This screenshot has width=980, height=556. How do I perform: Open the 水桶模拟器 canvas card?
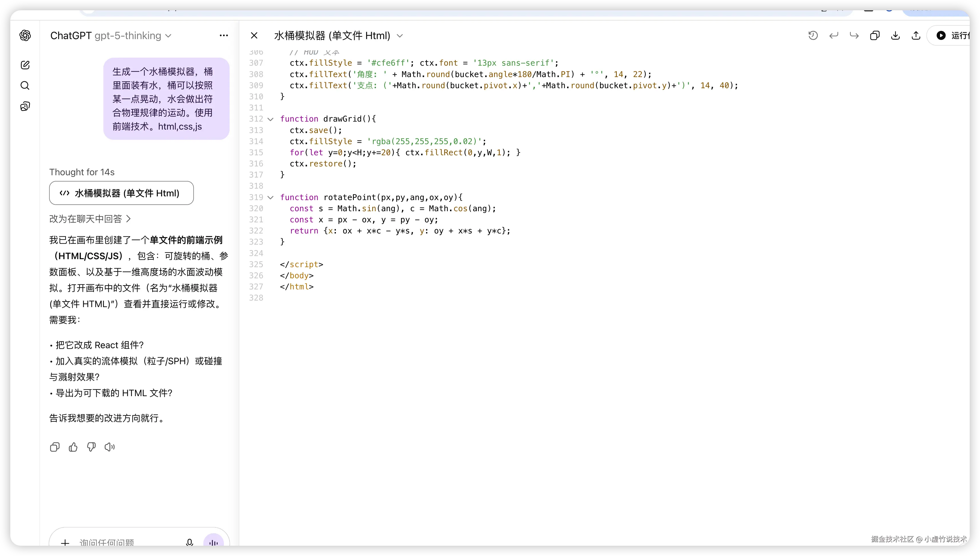click(121, 193)
